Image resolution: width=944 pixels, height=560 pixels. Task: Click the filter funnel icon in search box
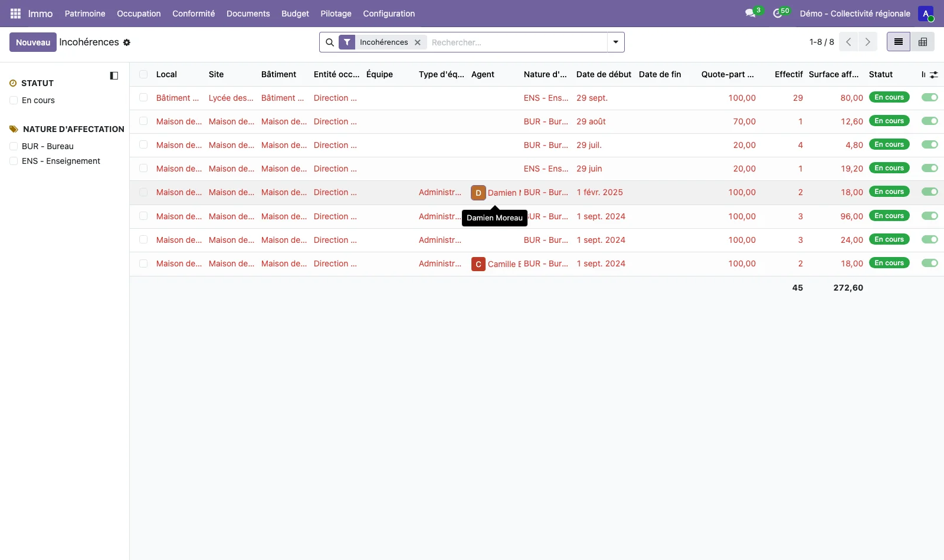pos(347,42)
